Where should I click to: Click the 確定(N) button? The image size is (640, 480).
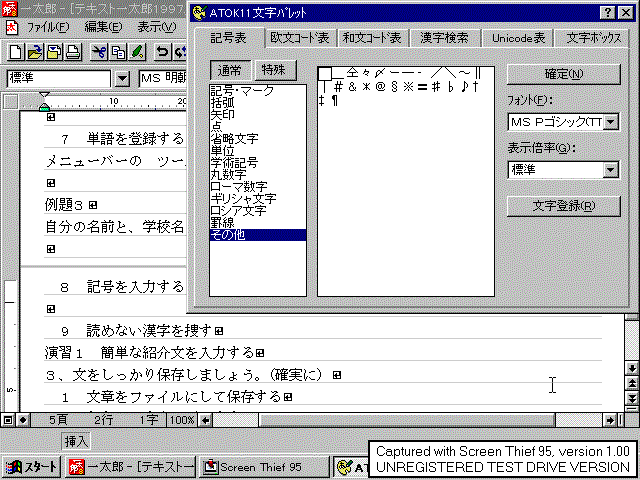(564, 74)
